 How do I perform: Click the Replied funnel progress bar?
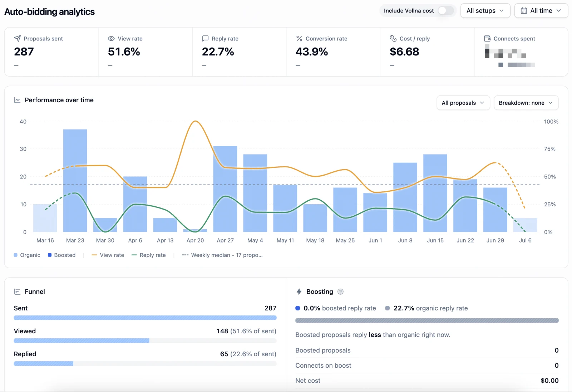pyautogui.click(x=145, y=363)
